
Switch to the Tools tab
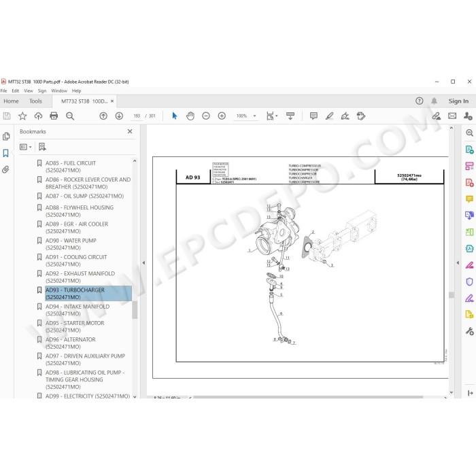coord(35,101)
